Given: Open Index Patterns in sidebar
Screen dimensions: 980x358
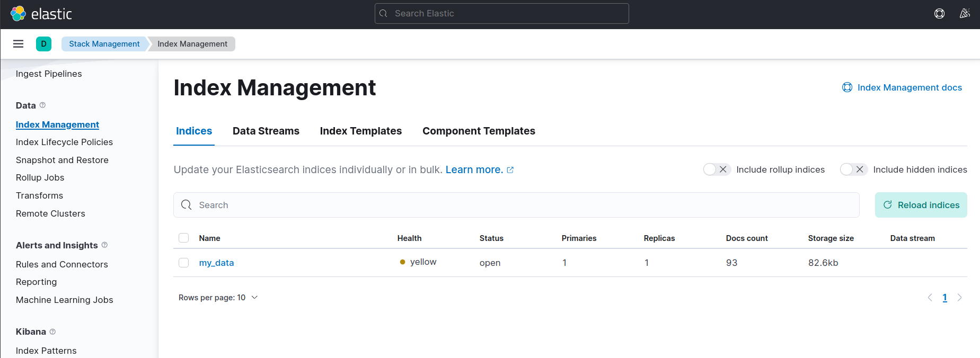Looking at the screenshot, I should click(46, 351).
